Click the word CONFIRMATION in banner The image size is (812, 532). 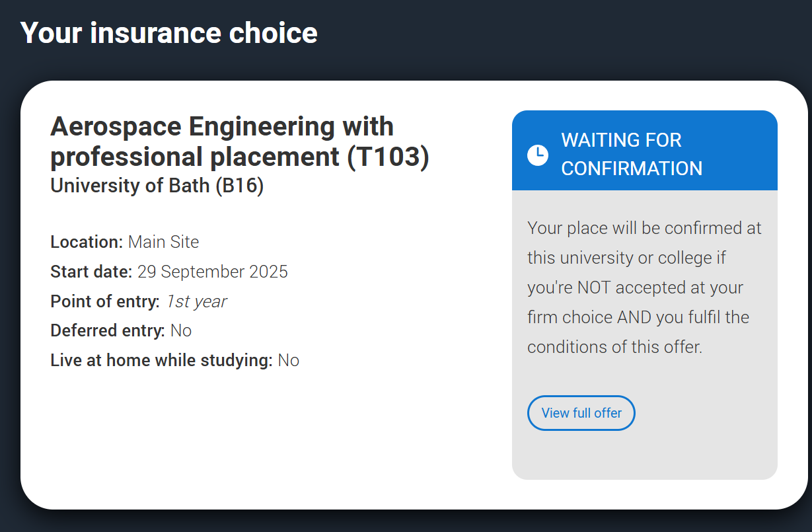632,169
